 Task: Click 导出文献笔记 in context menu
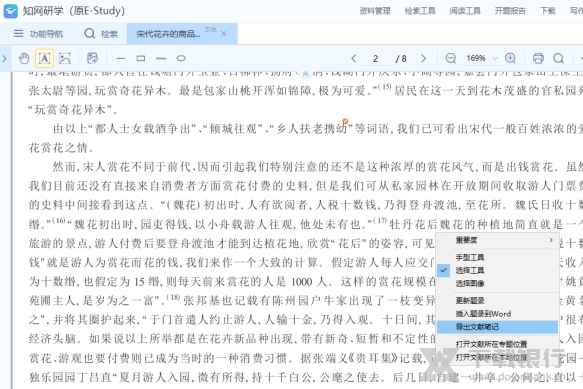pyautogui.click(x=497, y=327)
